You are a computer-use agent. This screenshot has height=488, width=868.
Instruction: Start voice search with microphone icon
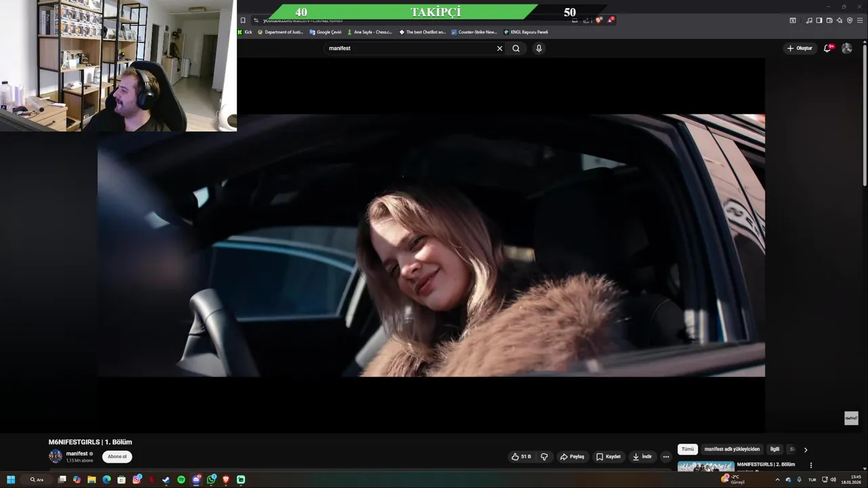(x=538, y=48)
